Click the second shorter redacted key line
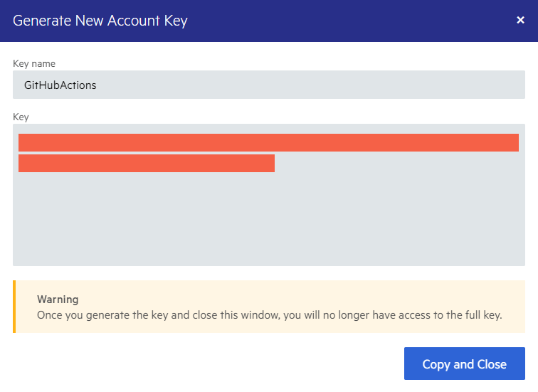This screenshot has height=392, width=538. [146, 163]
